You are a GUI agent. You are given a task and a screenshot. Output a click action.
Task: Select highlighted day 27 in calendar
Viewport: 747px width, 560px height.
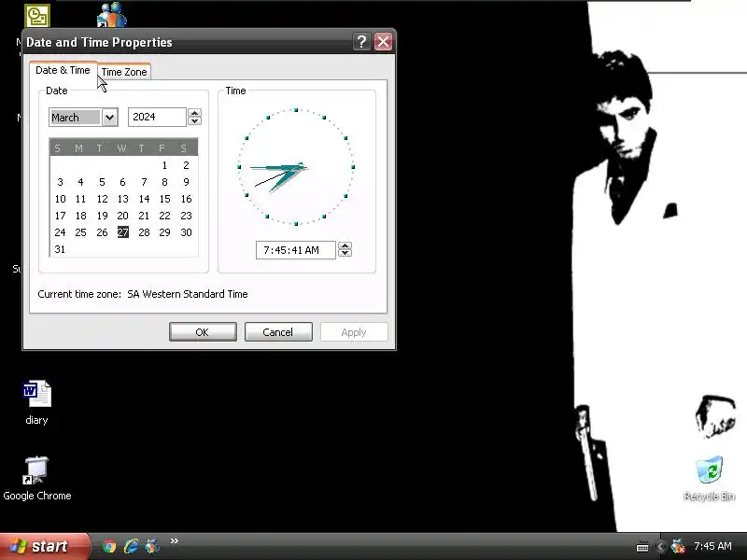tap(123, 232)
